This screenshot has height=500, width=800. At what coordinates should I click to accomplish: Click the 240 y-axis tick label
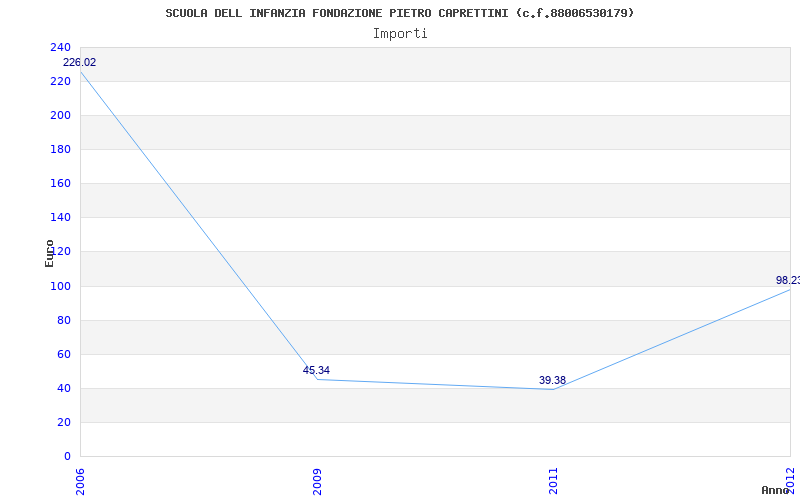tap(60, 47)
